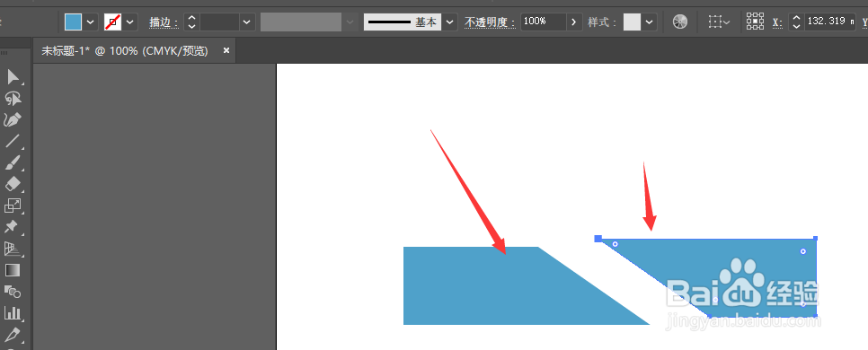Click the blue fill color swatch
The height and width of the screenshot is (350, 868).
73,22
